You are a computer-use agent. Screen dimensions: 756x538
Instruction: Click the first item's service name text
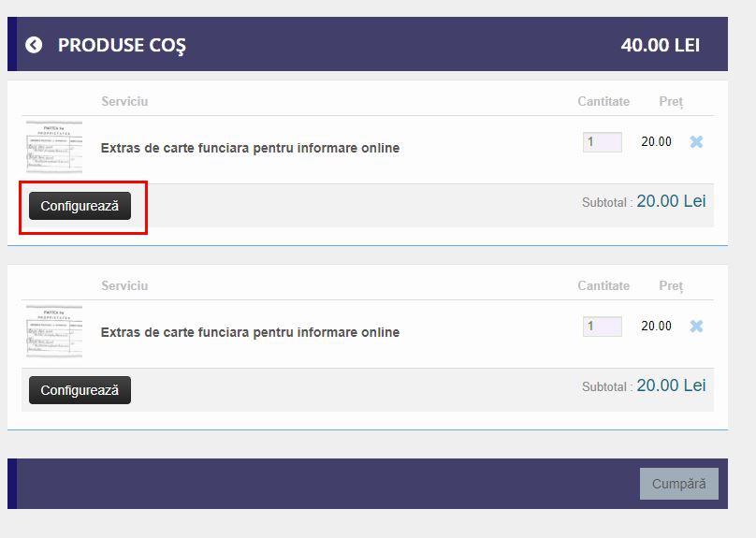tap(250, 148)
